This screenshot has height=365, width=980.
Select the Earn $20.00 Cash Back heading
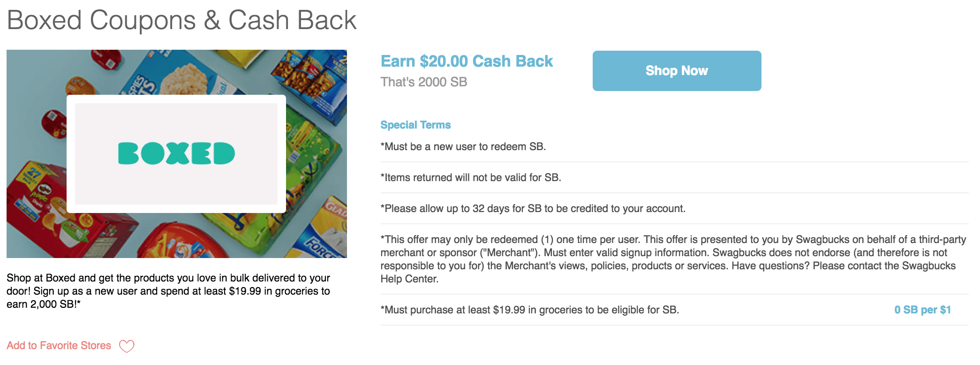pyautogui.click(x=467, y=61)
